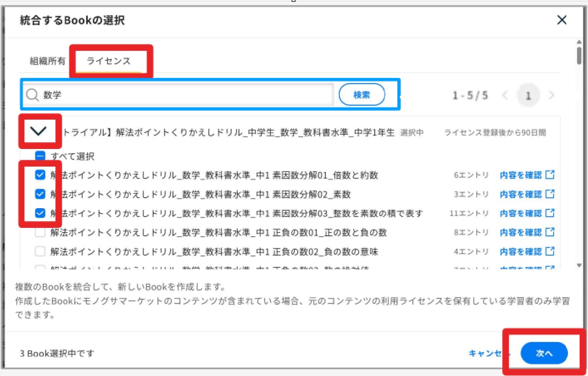Viewport: 588px width, 376px height.
Task: Click the magnifier icon in search field
Action: (x=32, y=95)
